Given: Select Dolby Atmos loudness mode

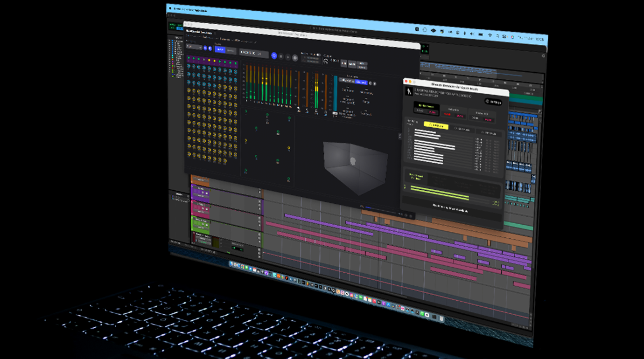Looking at the screenshot, I should tap(347, 80).
